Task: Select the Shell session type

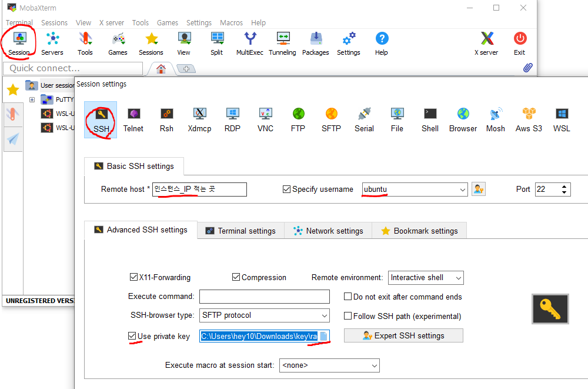Action: pyautogui.click(x=430, y=120)
